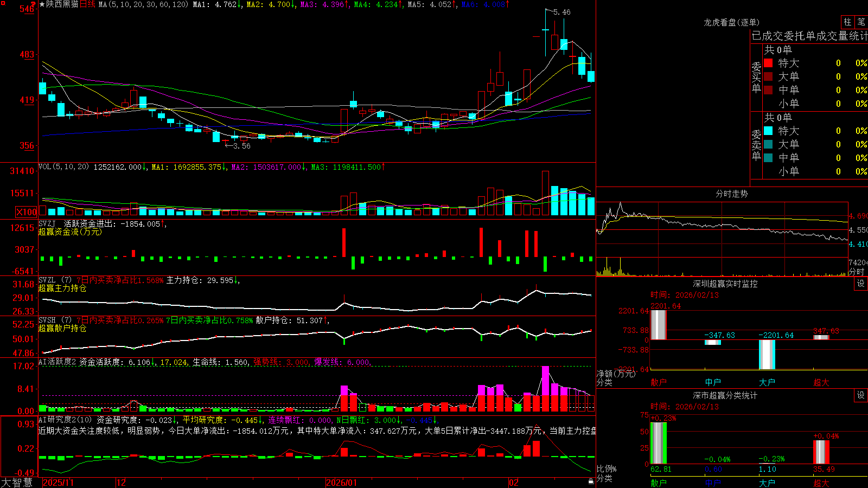Image resolution: width=868 pixels, height=488 pixels.
Task: Click the 生命线: 1.560 value
Action: 221,362
